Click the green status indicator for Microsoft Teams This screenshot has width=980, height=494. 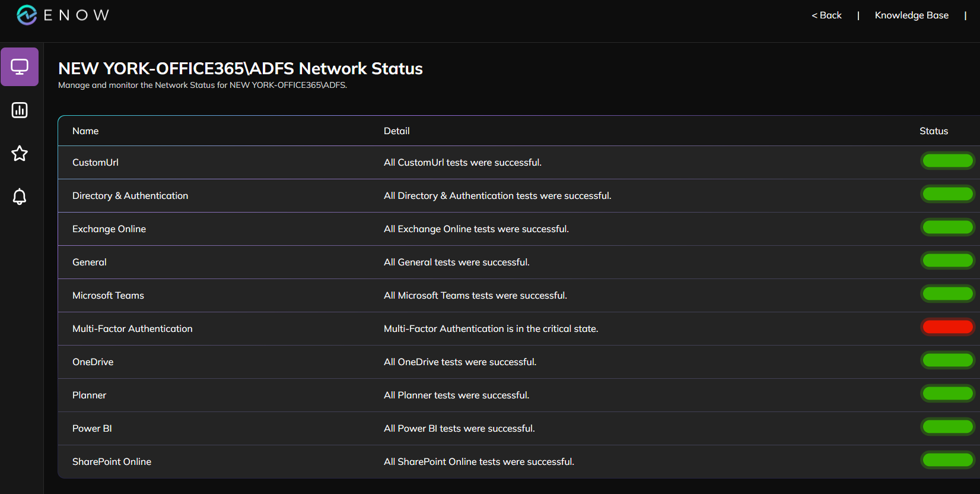947,294
